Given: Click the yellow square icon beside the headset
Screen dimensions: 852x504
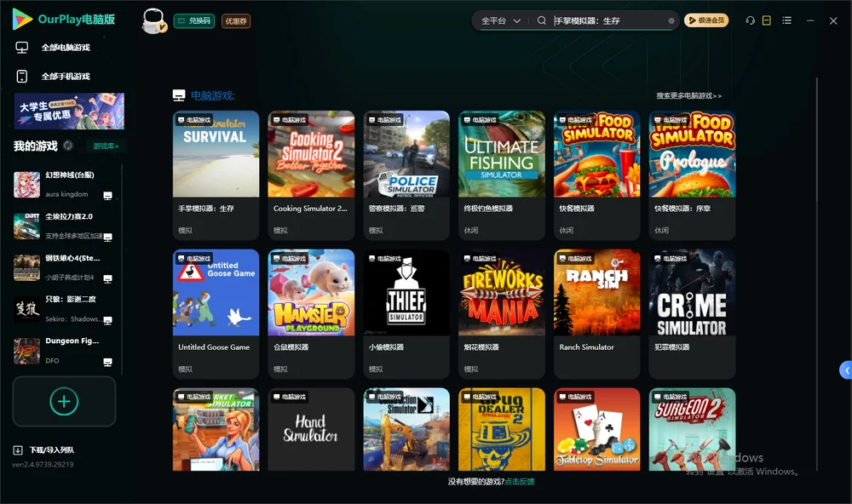Looking at the screenshot, I should pos(767,20).
